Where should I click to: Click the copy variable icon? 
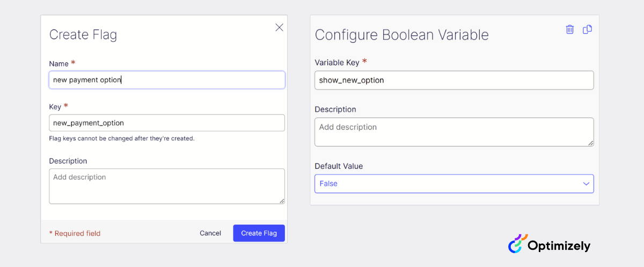pos(587,29)
